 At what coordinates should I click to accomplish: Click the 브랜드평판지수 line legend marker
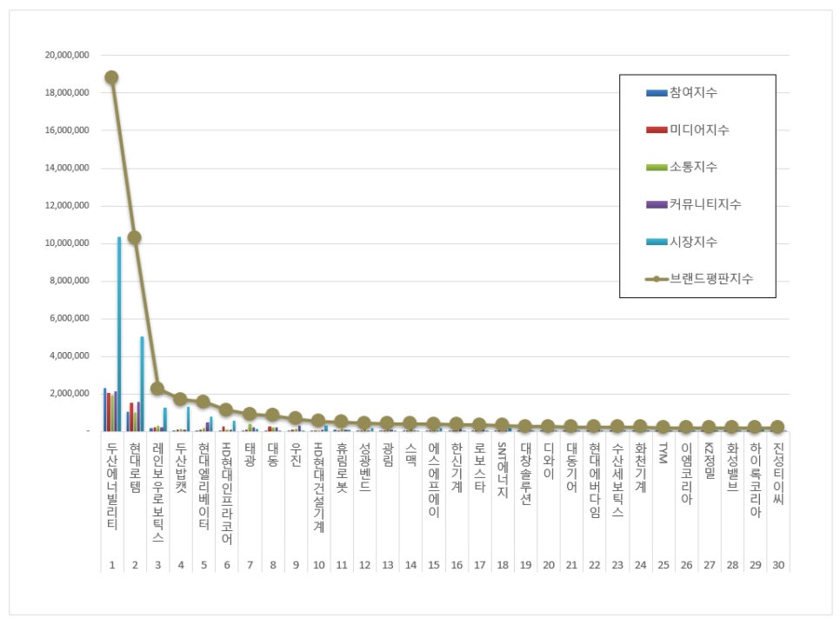(x=657, y=279)
